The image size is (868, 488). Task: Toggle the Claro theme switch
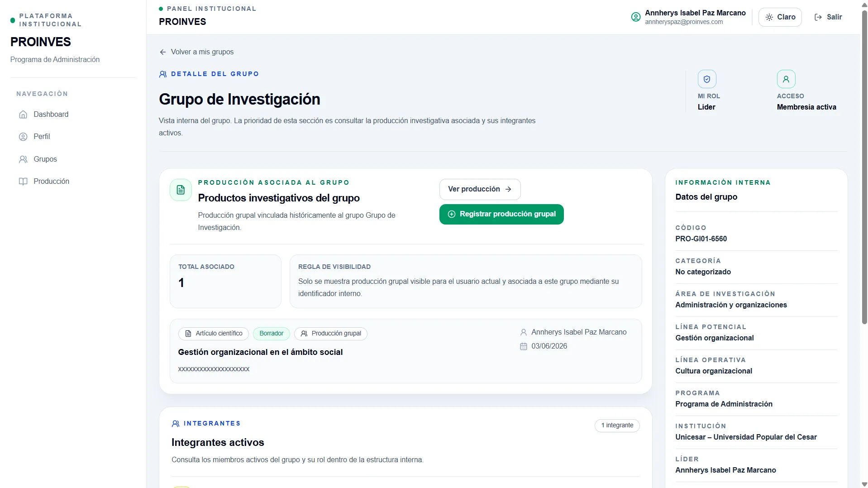(780, 17)
